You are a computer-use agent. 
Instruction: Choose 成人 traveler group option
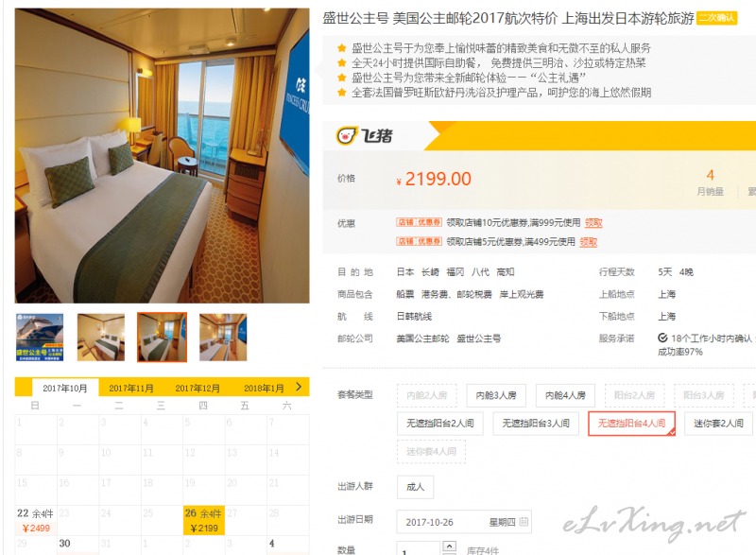[415, 487]
